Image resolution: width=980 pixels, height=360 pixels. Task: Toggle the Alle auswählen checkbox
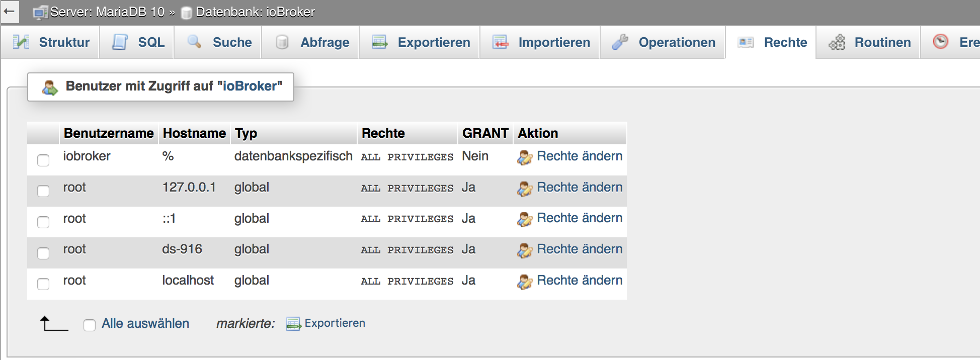click(90, 325)
